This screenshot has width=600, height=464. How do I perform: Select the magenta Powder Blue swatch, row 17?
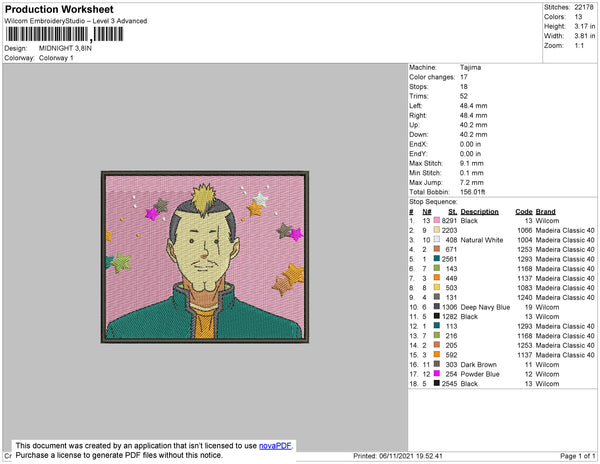pos(437,373)
